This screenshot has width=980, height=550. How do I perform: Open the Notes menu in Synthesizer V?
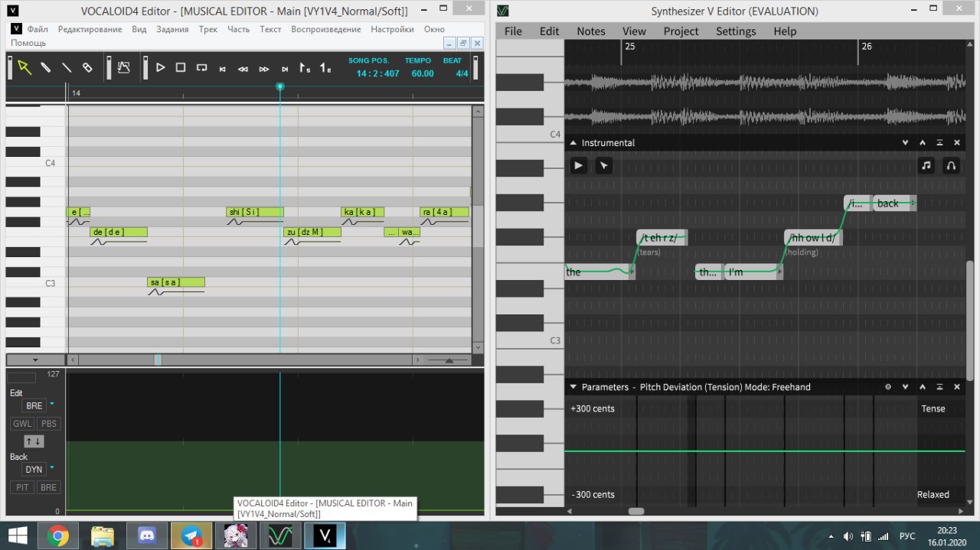(590, 31)
